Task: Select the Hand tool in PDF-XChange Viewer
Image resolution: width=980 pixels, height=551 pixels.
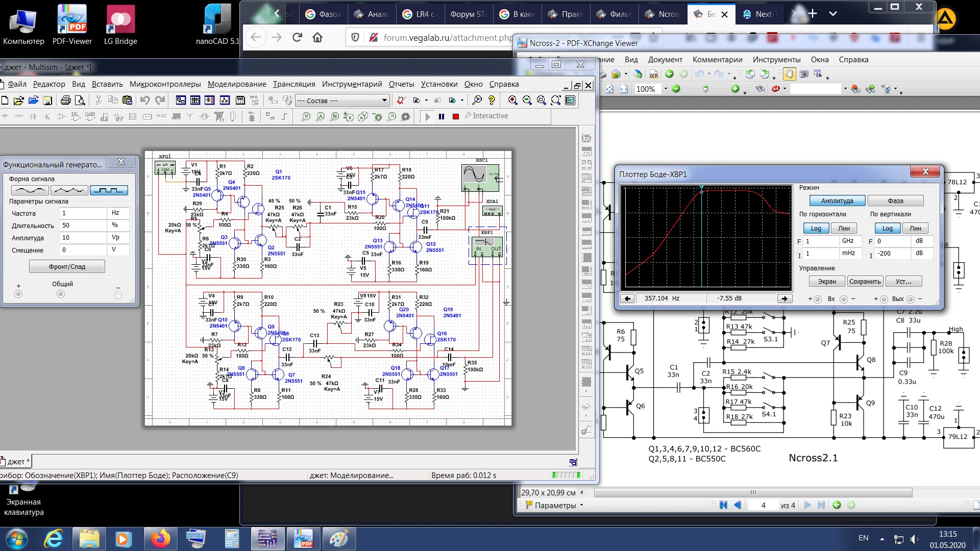Action: click(789, 74)
